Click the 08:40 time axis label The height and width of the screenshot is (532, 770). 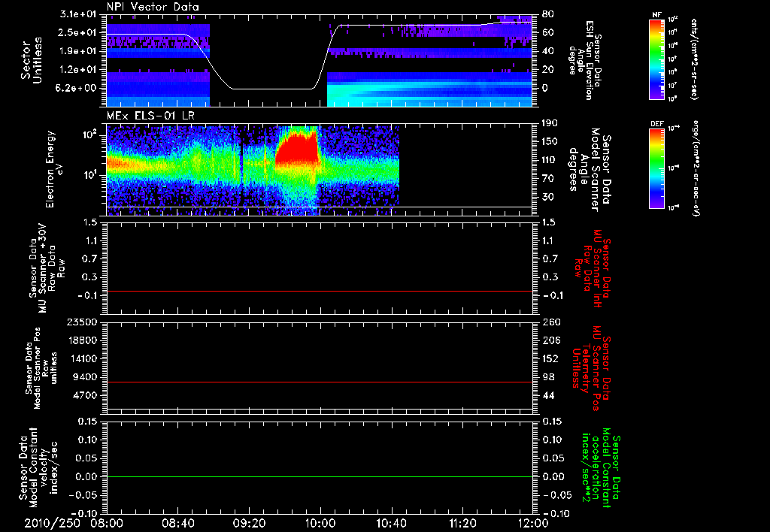178,522
